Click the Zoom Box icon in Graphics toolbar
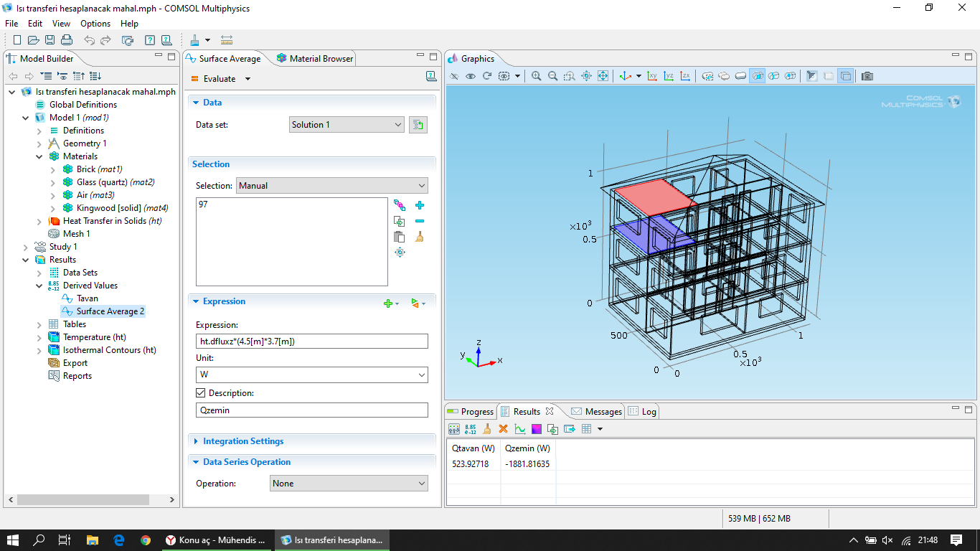Image resolution: width=980 pixels, height=551 pixels. (570, 76)
